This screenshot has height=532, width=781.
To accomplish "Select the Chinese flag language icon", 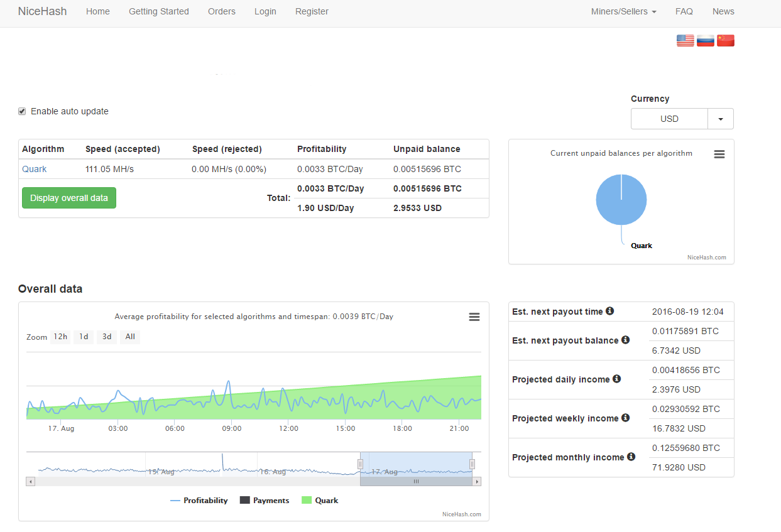I will [725, 41].
